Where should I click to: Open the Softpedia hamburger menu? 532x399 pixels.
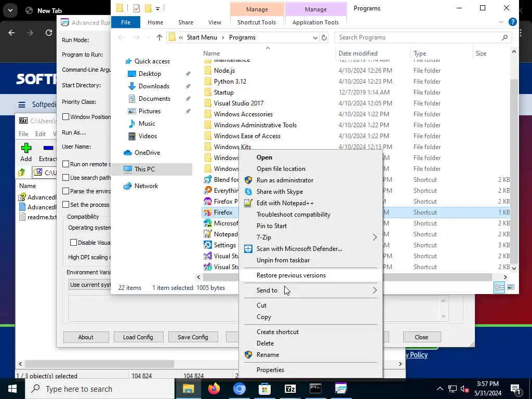22,104
